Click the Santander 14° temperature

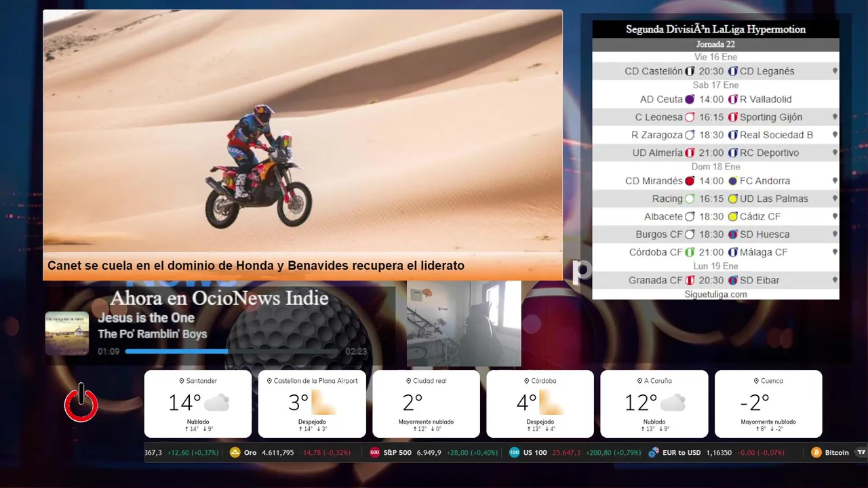(x=184, y=403)
